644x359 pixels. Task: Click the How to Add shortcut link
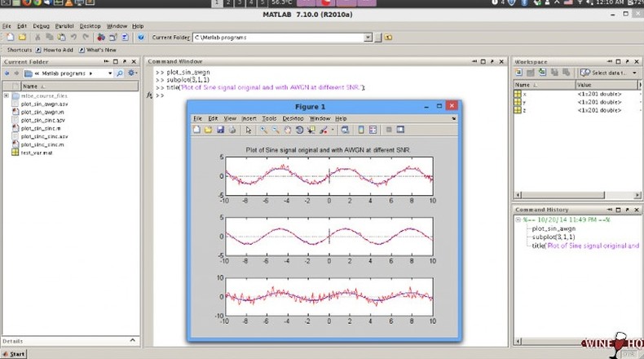coord(57,50)
